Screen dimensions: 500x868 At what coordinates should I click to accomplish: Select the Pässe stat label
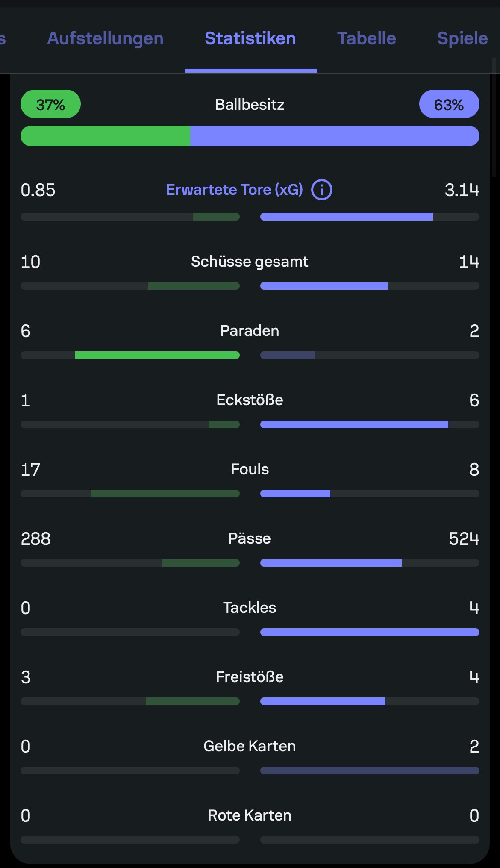(250, 538)
